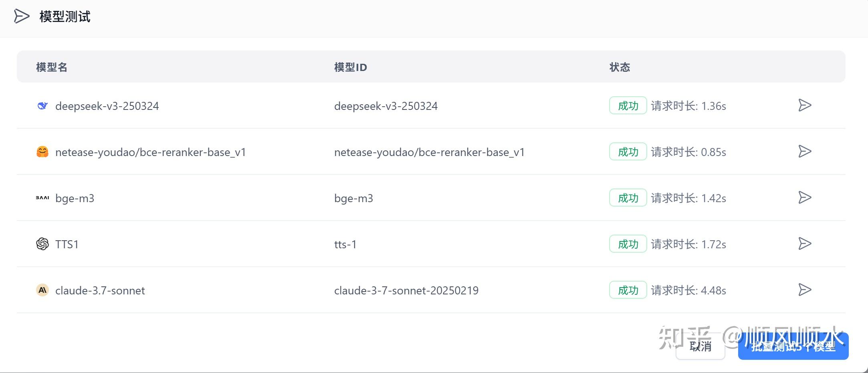
Task: Click the 成功 status tag on claude row
Action: click(x=628, y=290)
